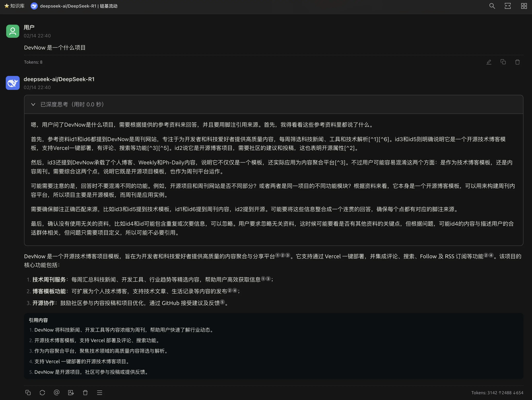Collapse the 已深度思考 thinking section chevron
Image resolution: width=532 pixels, height=400 pixels.
coord(33,104)
